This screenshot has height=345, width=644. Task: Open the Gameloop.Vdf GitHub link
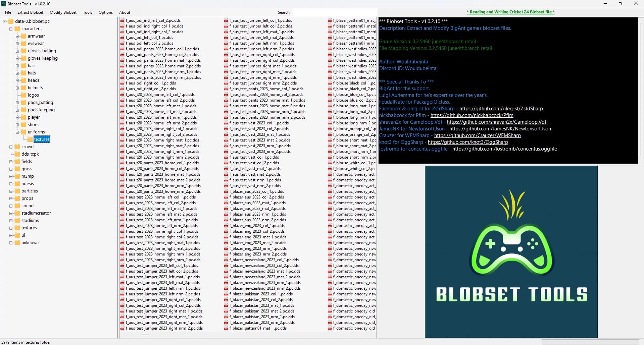click(496, 122)
